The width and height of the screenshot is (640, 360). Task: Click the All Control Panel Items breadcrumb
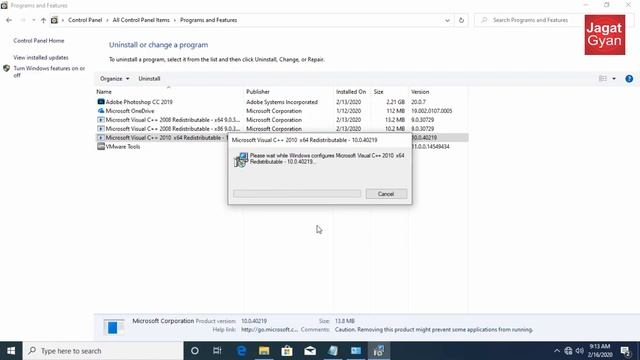tap(141, 20)
